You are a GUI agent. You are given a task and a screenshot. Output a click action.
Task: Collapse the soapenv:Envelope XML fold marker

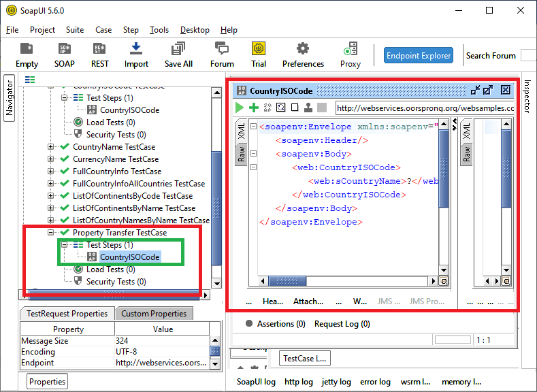(253, 127)
